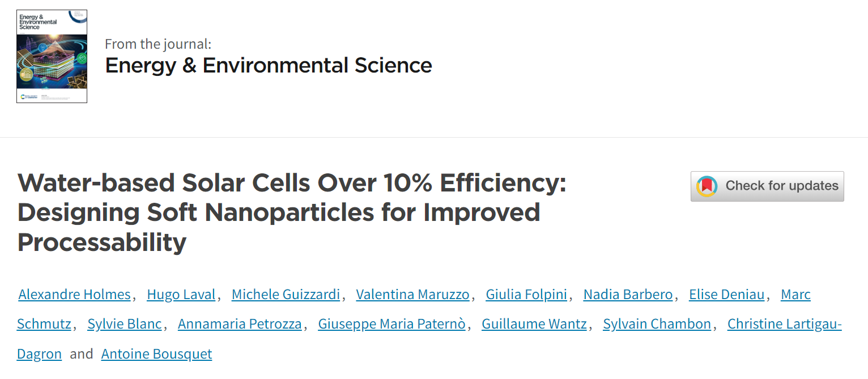
Task: Click the Check for updates button
Action: (x=767, y=186)
